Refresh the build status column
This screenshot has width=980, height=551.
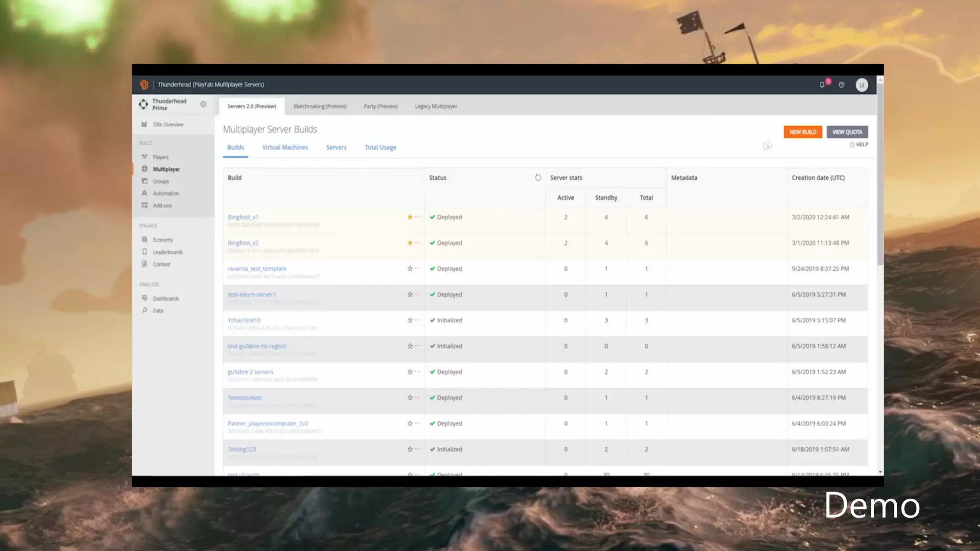(x=538, y=177)
